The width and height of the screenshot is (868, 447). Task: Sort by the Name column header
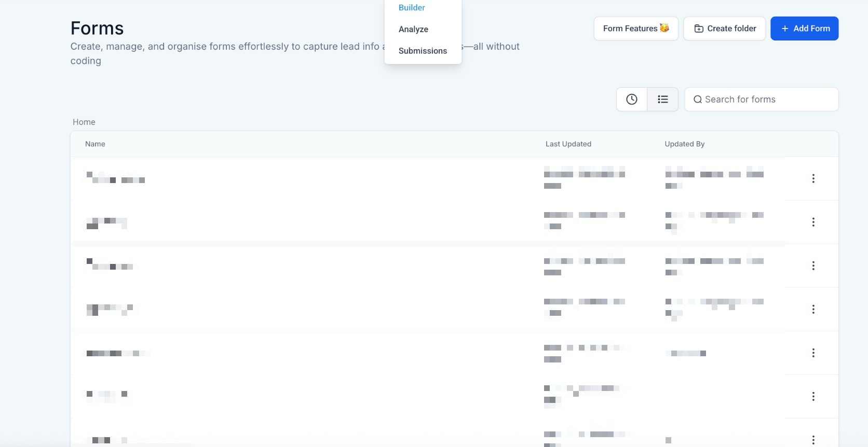point(95,144)
